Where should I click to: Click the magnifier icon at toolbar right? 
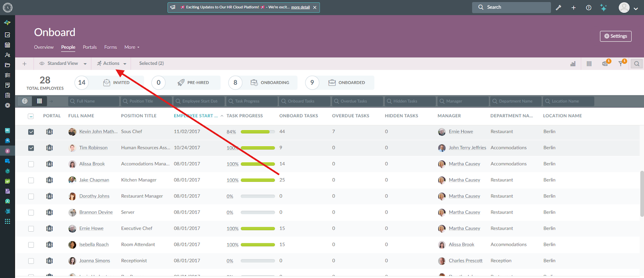click(636, 64)
